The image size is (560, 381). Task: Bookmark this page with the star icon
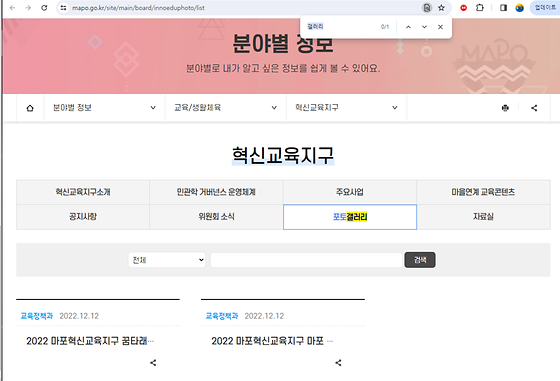(441, 7)
